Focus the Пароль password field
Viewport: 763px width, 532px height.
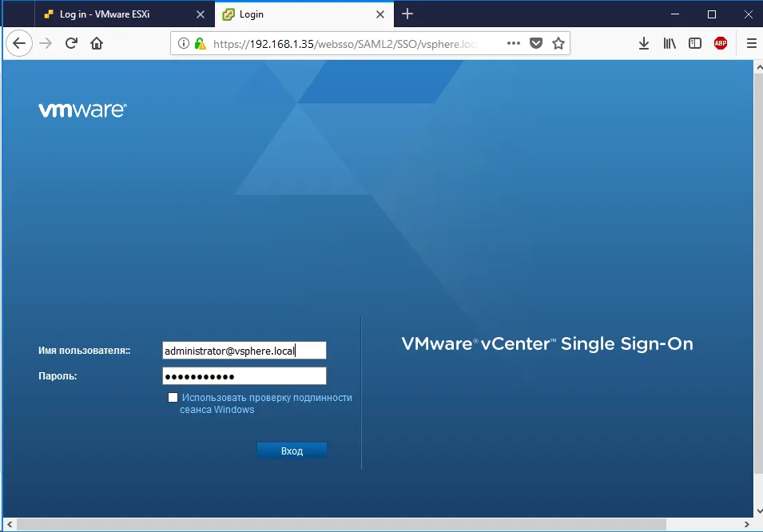pos(244,375)
